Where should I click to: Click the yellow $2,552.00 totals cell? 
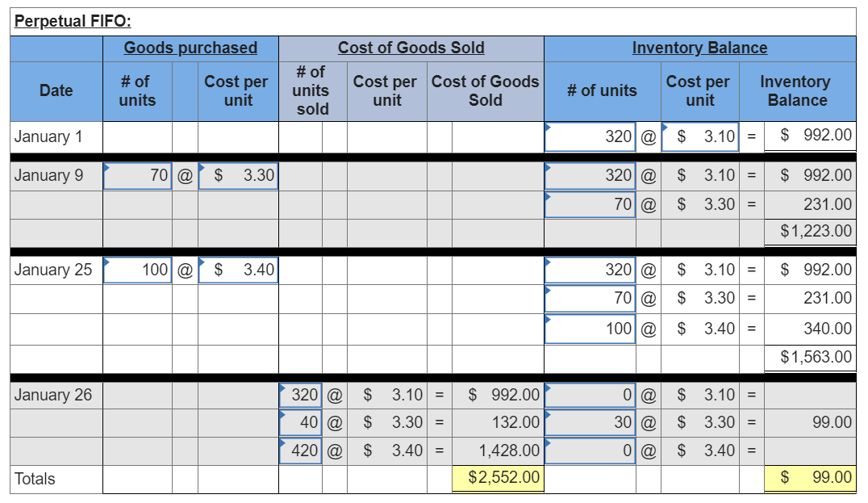click(x=505, y=479)
